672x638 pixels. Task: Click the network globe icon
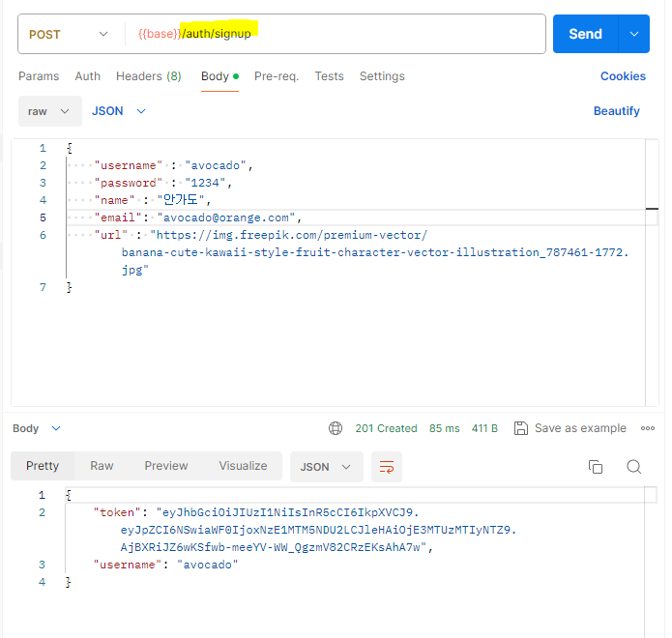(336, 428)
